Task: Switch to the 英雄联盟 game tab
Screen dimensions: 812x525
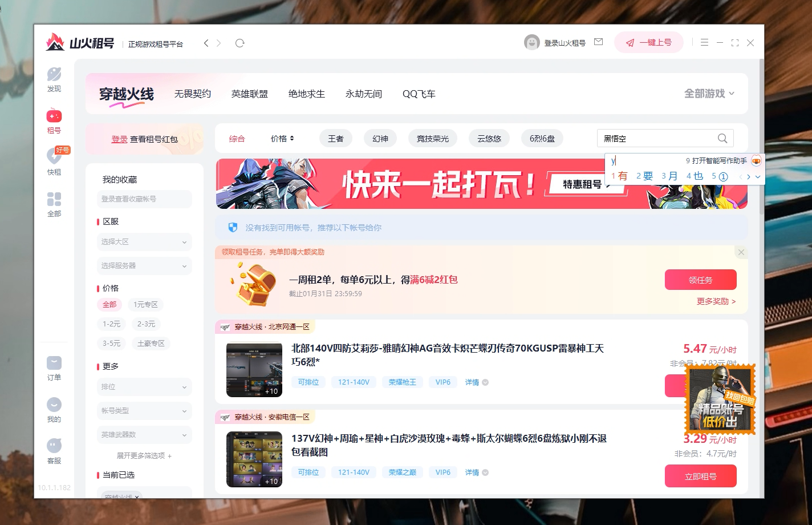Action: click(250, 94)
